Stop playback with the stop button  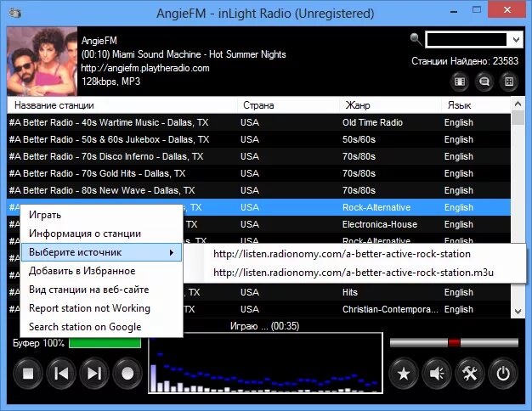pyautogui.click(x=28, y=374)
